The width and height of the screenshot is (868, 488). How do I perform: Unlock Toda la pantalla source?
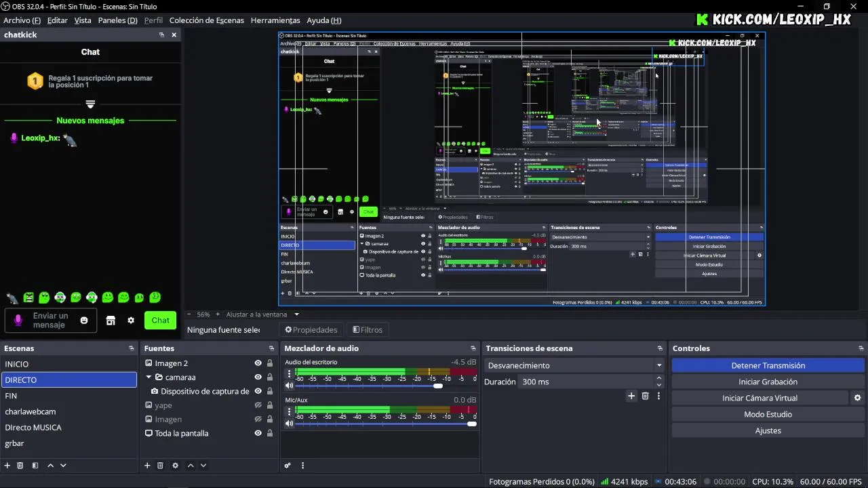point(270,433)
